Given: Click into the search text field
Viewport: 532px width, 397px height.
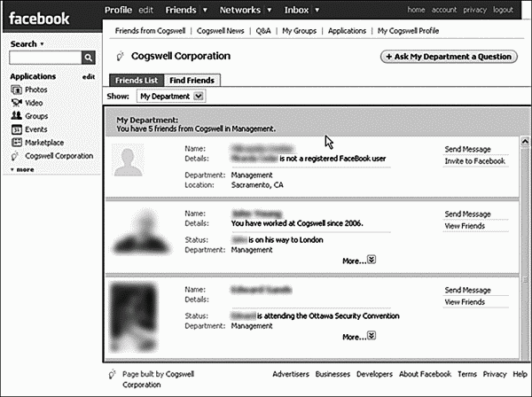Looking at the screenshot, I should (x=44, y=58).
